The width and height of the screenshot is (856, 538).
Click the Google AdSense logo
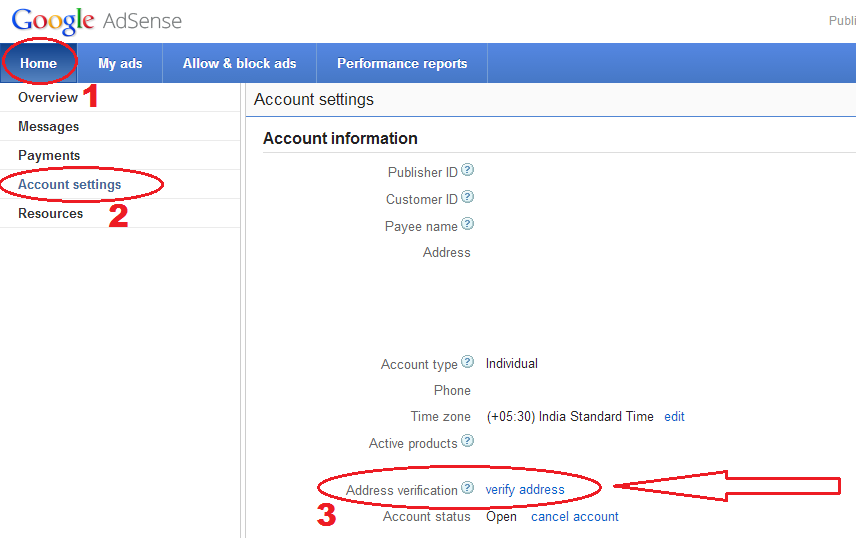97,21
